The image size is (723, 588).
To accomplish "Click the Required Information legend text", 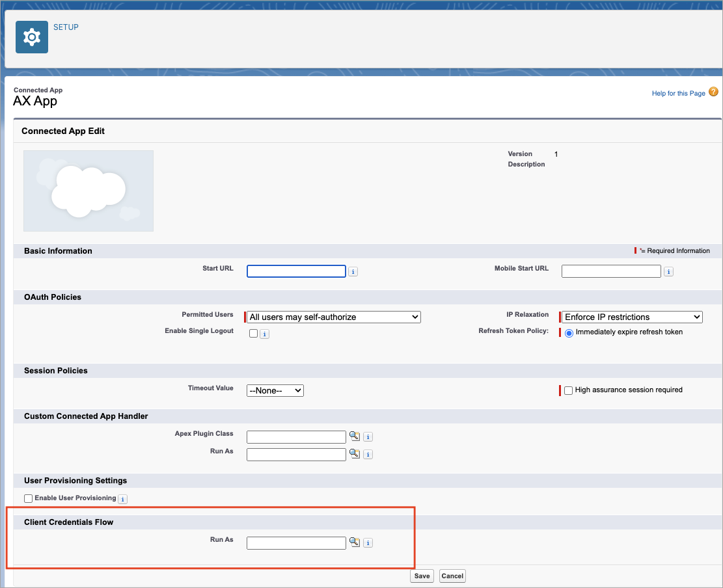I will (x=678, y=250).
